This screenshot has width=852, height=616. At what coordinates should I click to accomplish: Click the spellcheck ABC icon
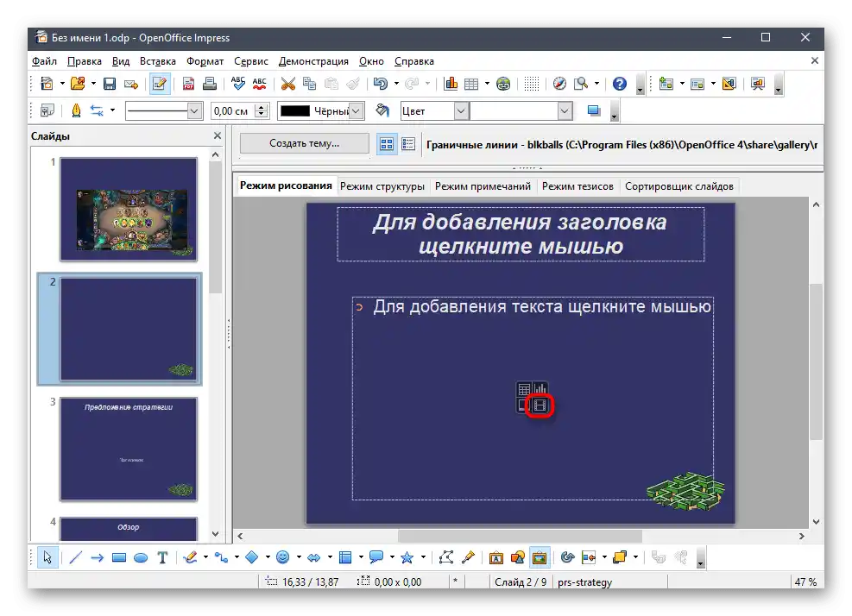237,84
